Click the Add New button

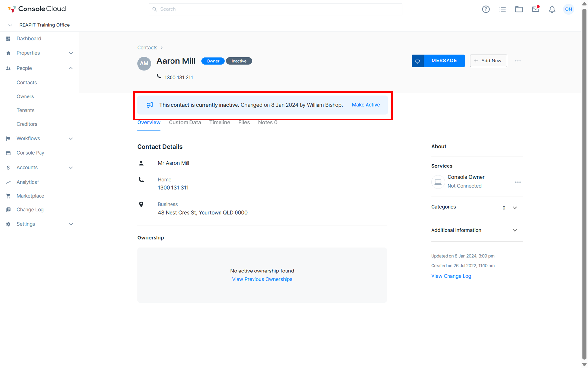[488, 61]
